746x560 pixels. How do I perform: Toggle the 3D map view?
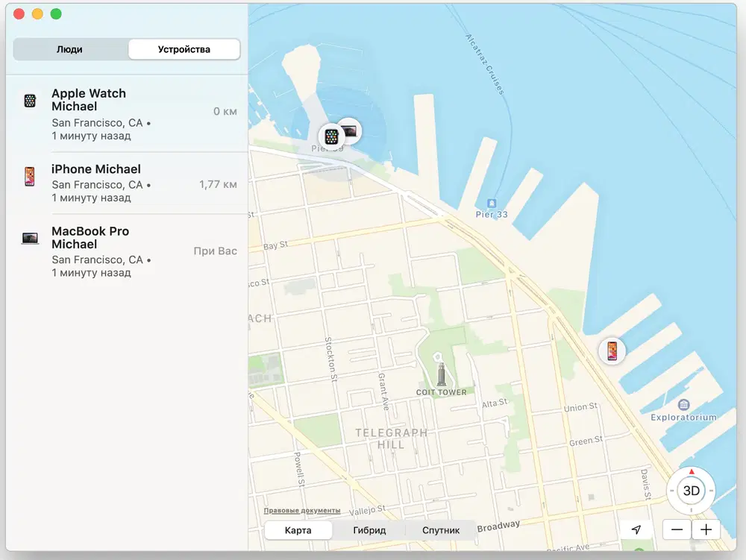[x=692, y=491]
